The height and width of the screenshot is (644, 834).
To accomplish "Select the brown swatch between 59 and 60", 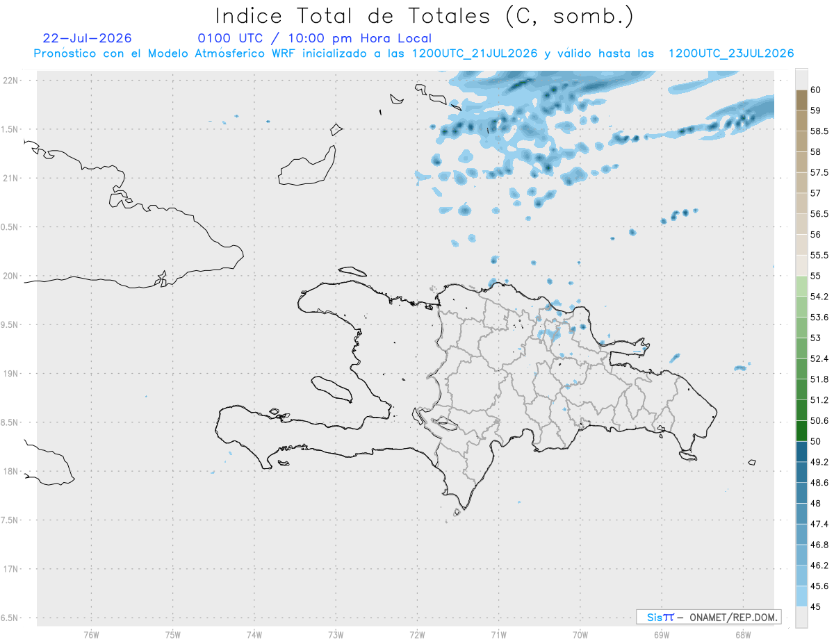I will tap(801, 100).
